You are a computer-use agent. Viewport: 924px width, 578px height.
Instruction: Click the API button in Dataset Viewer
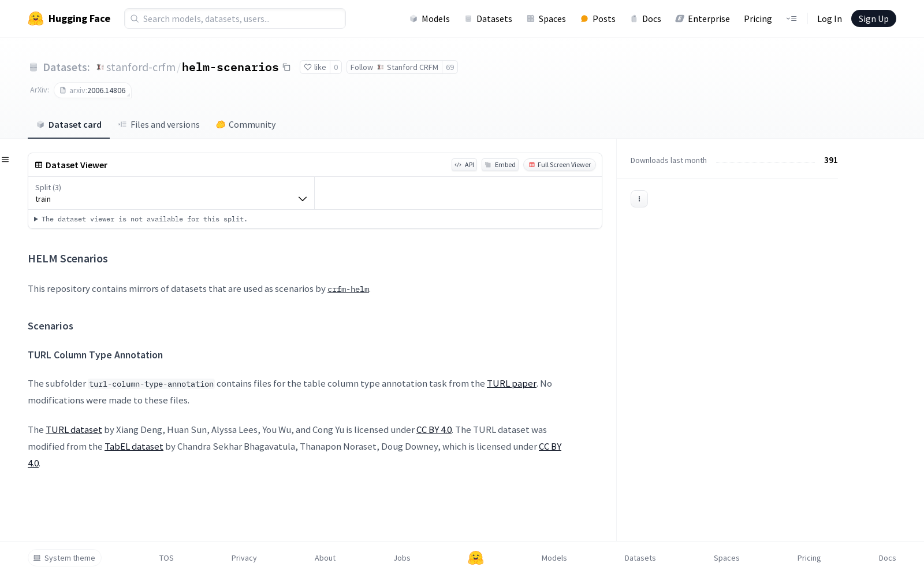click(464, 165)
